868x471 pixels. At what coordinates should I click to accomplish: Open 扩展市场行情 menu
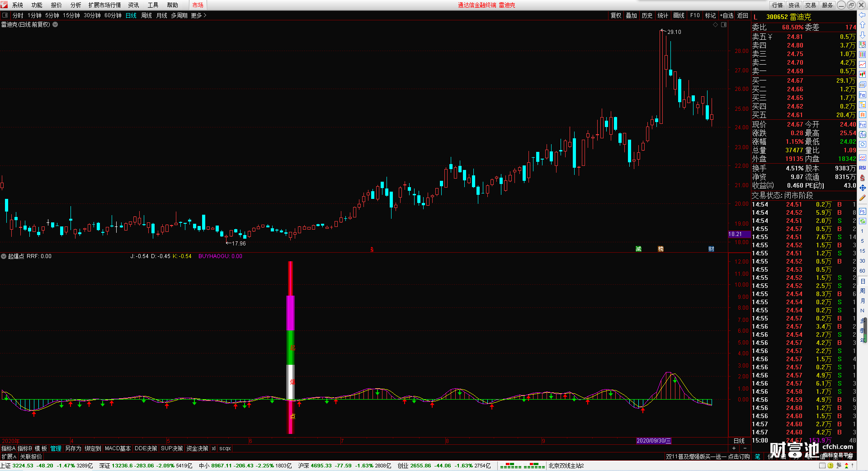point(104,5)
